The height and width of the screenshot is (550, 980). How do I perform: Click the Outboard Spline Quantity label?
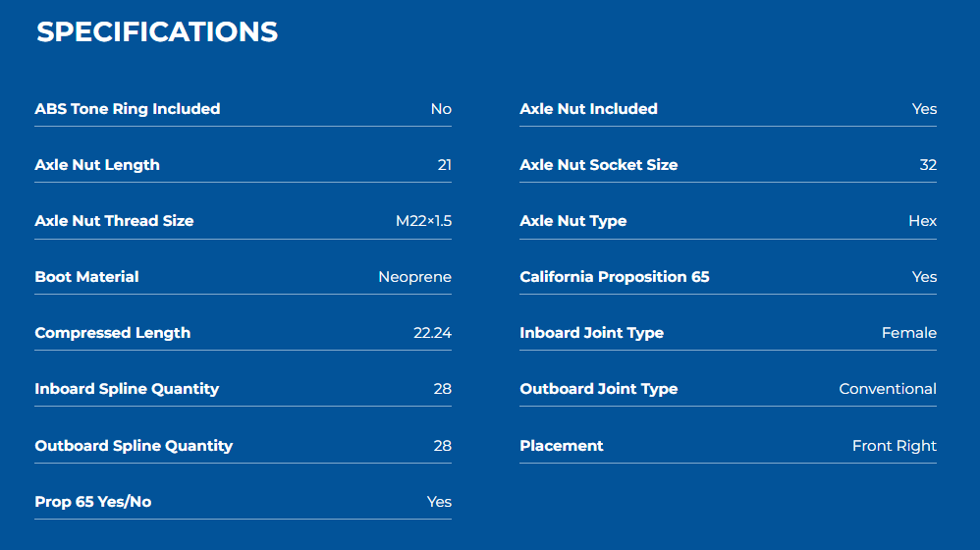click(x=134, y=446)
